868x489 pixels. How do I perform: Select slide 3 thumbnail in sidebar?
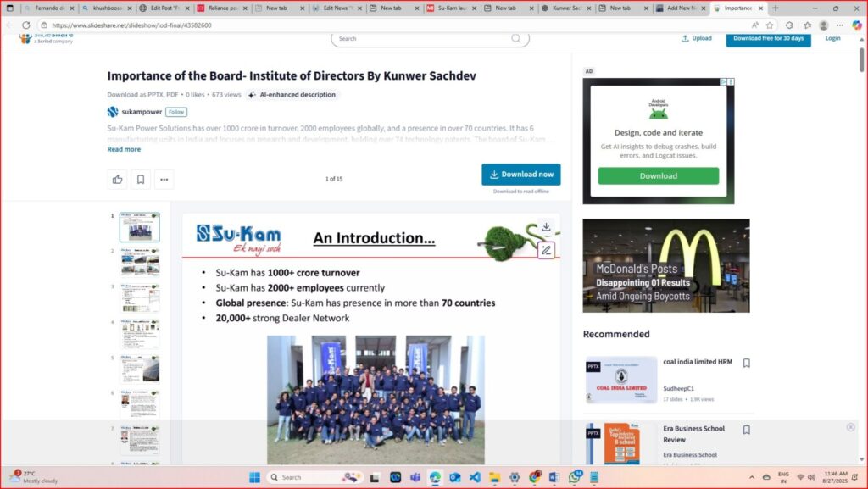[x=139, y=298]
